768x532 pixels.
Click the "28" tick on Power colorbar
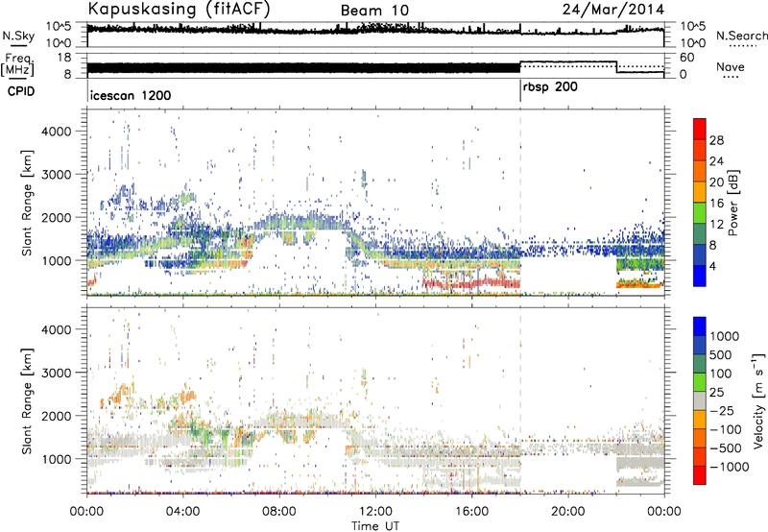(x=716, y=140)
